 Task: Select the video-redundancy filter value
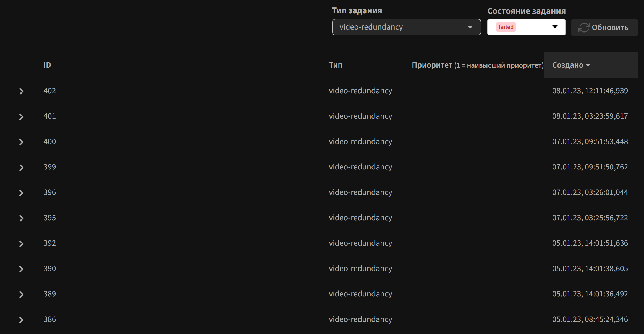tap(371, 27)
